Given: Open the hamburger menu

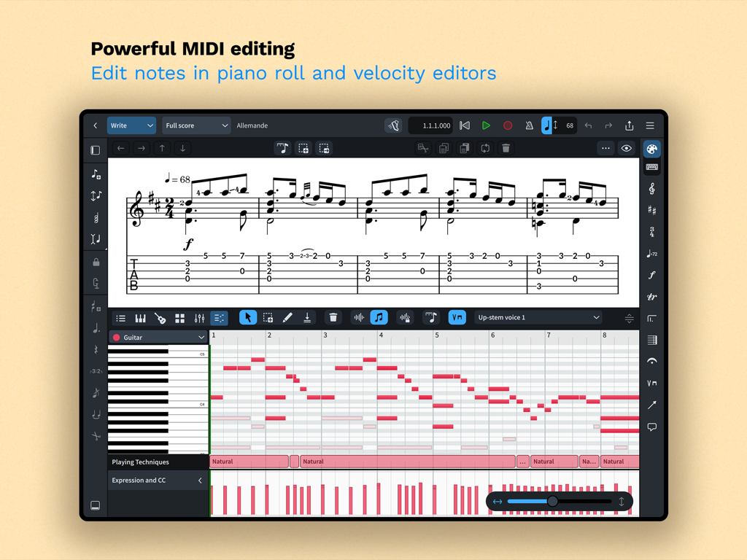Looking at the screenshot, I should point(650,125).
